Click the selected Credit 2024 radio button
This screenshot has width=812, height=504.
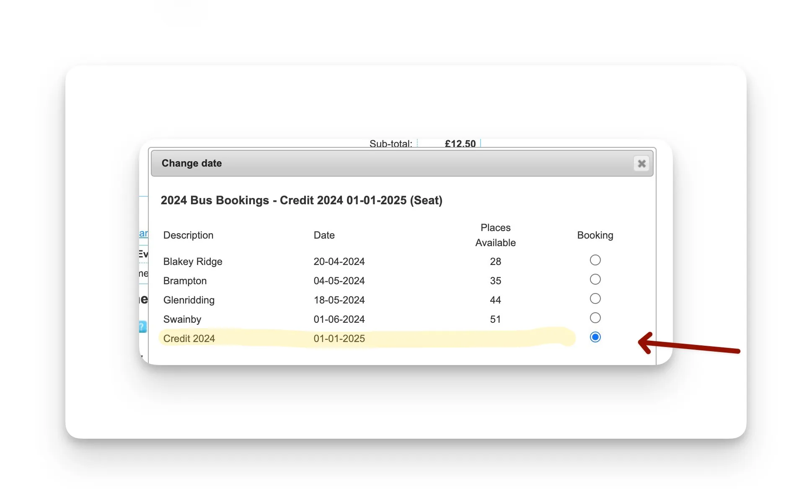[x=595, y=337]
